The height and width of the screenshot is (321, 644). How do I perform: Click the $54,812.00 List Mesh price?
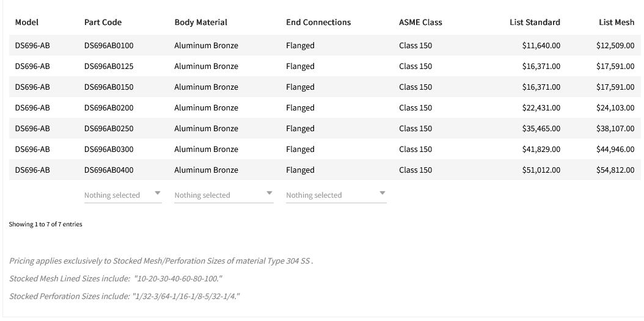pos(615,170)
